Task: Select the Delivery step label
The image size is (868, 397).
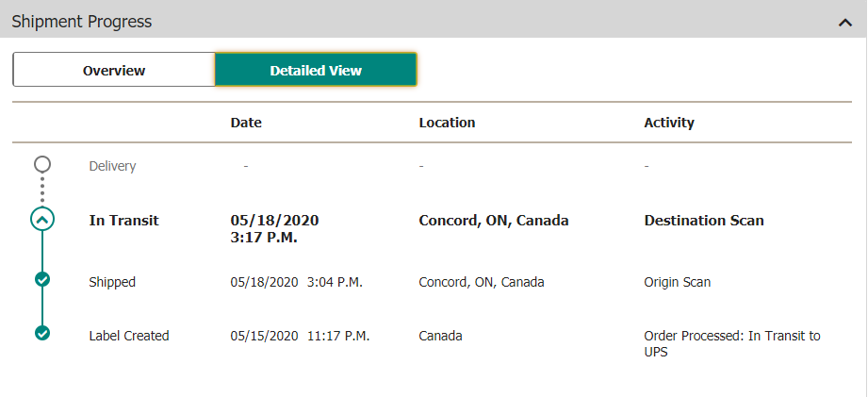Action: click(x=112, y=166)
